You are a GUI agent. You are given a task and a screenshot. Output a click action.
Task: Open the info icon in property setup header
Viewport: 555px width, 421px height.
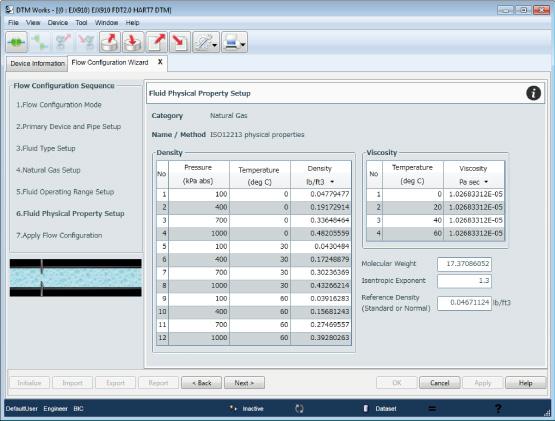[x=533, y=93]
